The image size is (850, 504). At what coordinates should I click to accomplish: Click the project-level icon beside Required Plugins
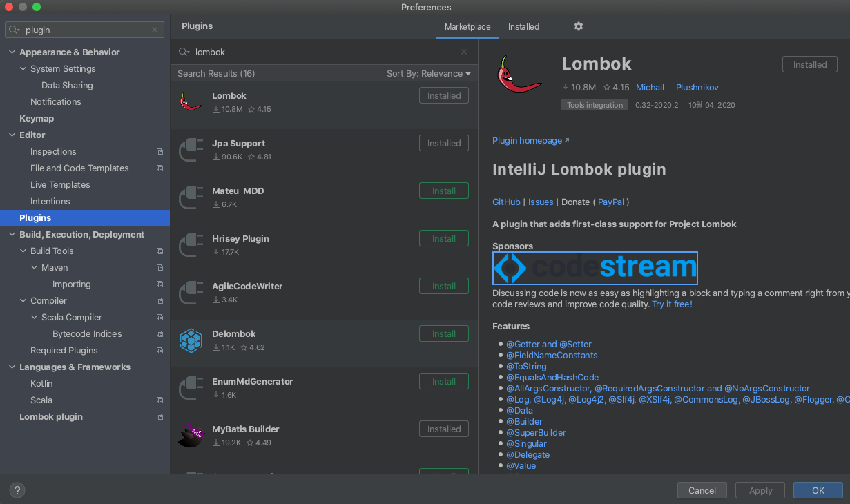(160, 351)
